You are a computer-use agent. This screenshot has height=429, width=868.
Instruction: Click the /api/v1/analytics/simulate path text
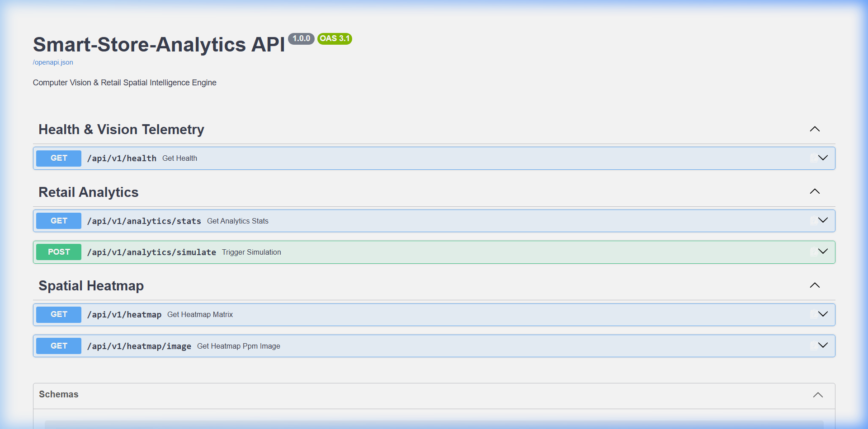151,252
